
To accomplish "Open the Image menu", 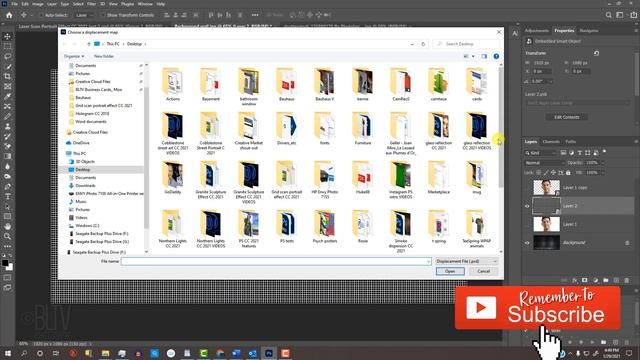I will [x=38, y=4].
